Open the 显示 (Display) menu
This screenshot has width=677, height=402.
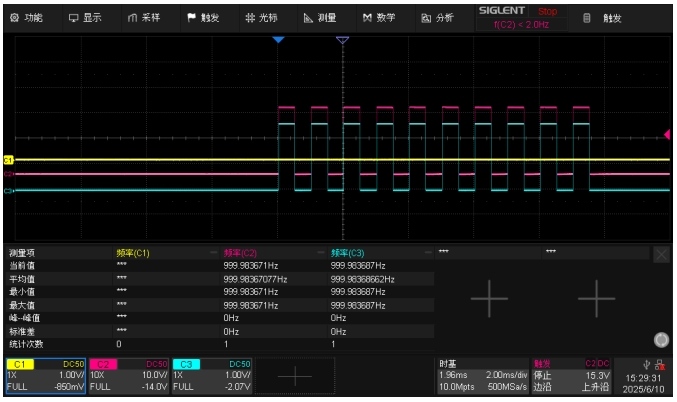click(85, 17)
